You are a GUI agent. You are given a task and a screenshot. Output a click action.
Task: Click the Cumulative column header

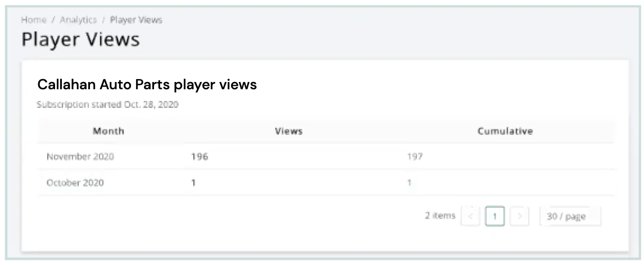point(505,131)
